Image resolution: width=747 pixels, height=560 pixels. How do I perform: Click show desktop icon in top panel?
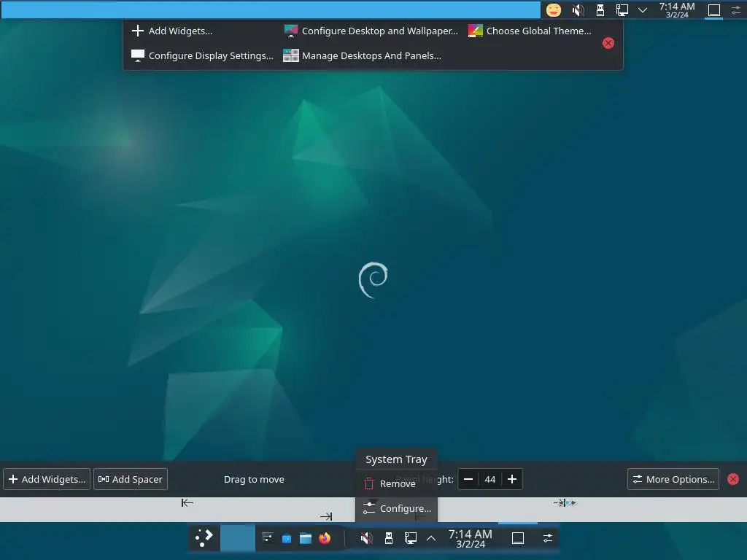[713, 10]
